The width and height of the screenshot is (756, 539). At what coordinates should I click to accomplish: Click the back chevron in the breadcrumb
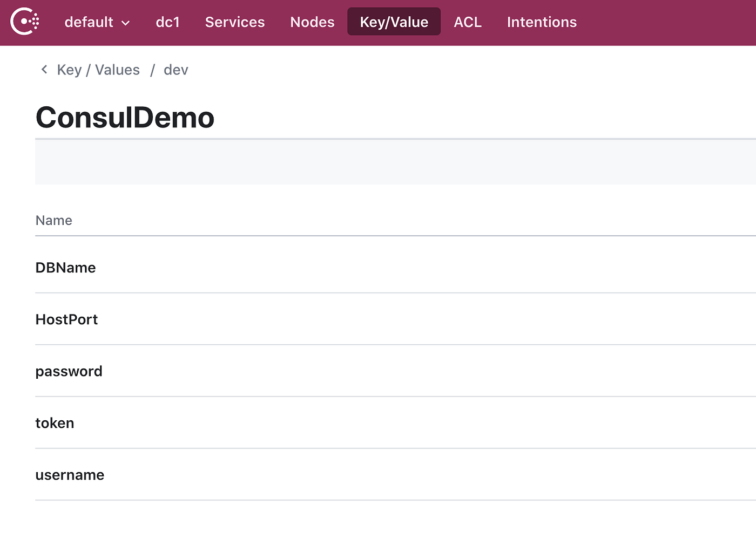point(44,70)
